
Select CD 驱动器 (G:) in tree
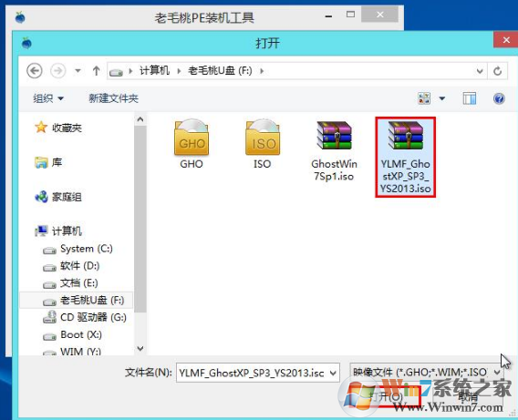click(x=85, y=317)
